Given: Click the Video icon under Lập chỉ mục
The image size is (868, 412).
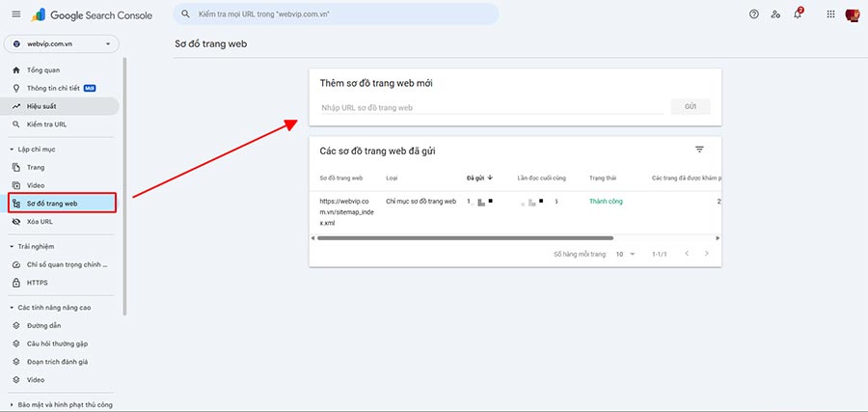Looking at the screenshot, I should point(16,185).
